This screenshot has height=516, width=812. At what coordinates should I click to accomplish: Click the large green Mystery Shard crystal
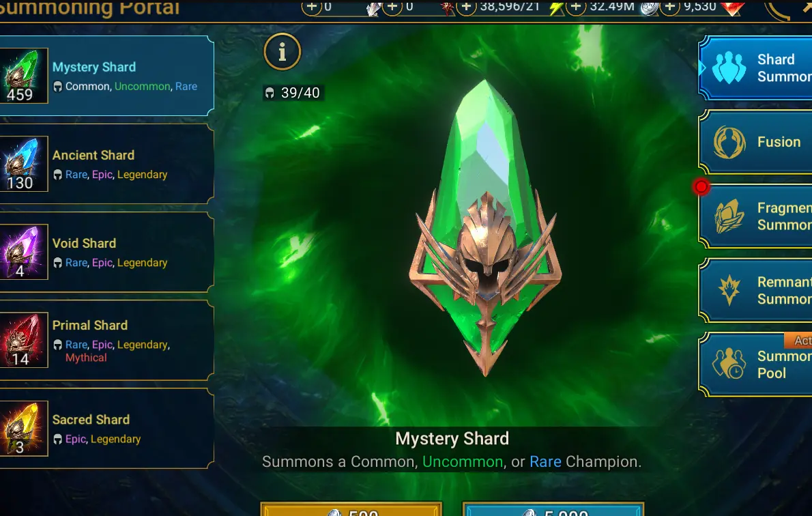pos(485,228)
